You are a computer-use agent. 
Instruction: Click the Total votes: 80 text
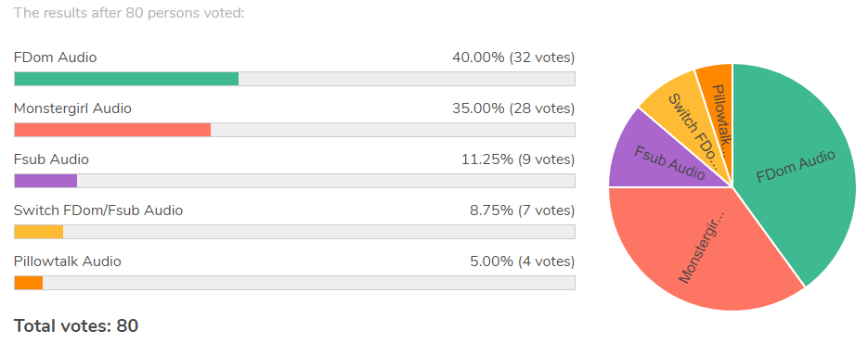76,325
